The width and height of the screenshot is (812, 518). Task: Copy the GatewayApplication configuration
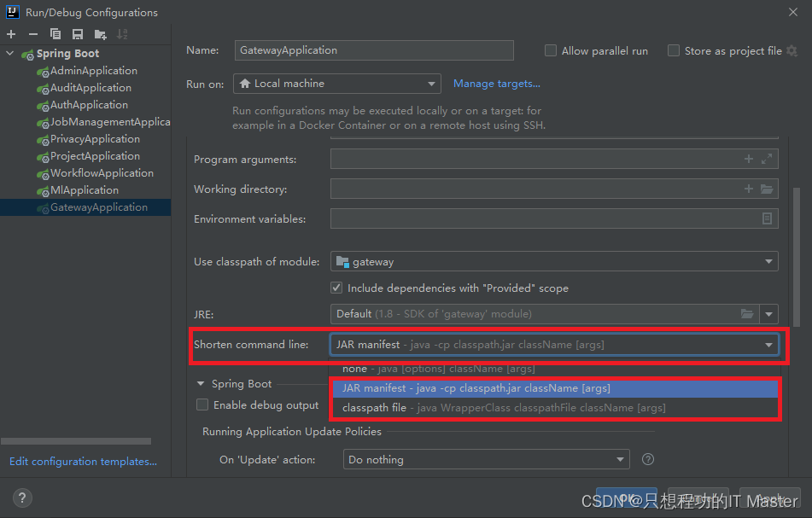coord(53,34)
